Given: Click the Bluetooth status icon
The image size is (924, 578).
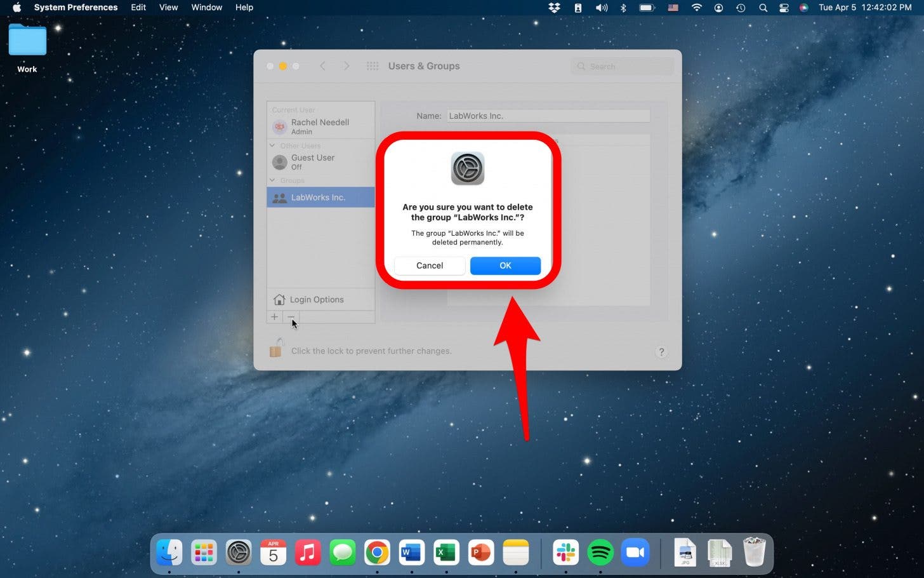Looking at the screenshot, I should (623, 8).
